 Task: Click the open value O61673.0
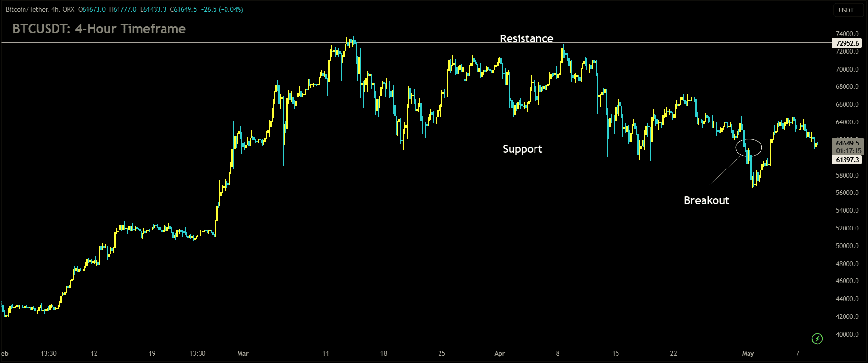[x=92, y=9]
